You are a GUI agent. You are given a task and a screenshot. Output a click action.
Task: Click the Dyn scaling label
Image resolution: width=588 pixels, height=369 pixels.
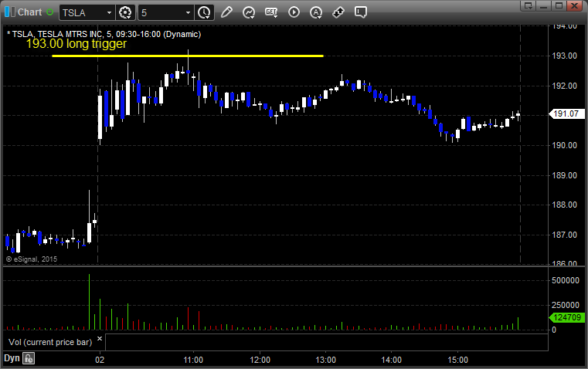(x=12, y=358)
